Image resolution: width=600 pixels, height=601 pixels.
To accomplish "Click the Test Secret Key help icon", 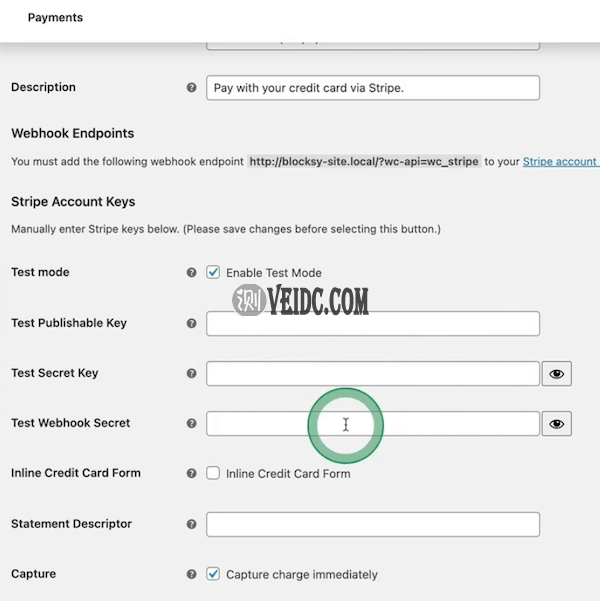I will click(191, 373).
